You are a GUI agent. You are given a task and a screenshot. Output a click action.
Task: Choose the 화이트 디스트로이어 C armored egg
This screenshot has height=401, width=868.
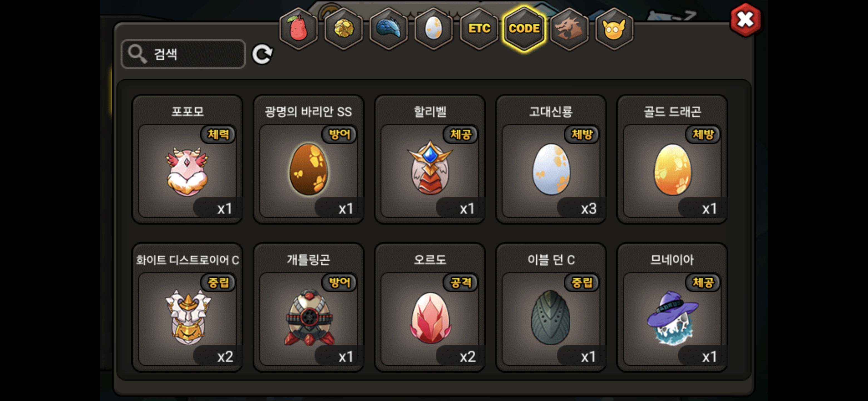[187, 308]
